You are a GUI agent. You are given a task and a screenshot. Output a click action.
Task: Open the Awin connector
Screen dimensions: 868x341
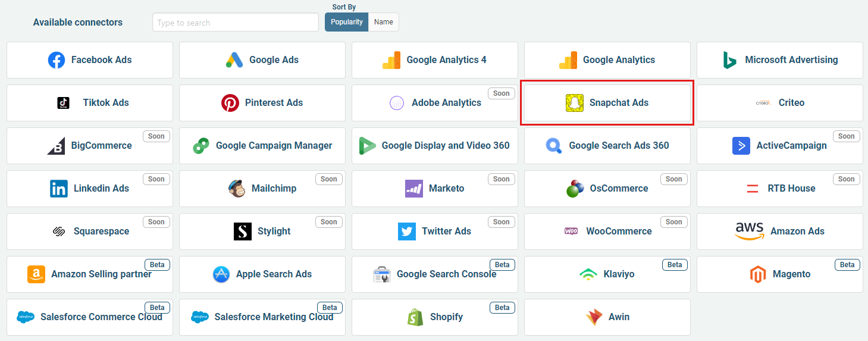[607, 317]
